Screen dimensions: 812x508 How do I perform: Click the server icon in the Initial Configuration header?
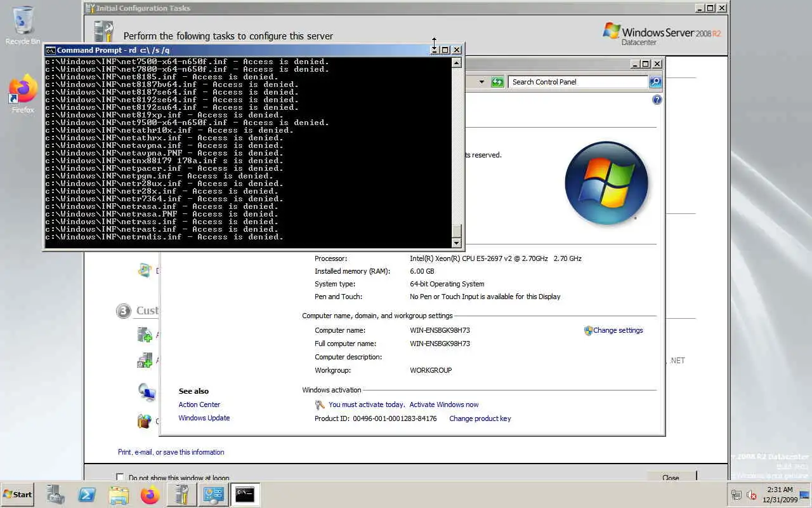point(103,32)
